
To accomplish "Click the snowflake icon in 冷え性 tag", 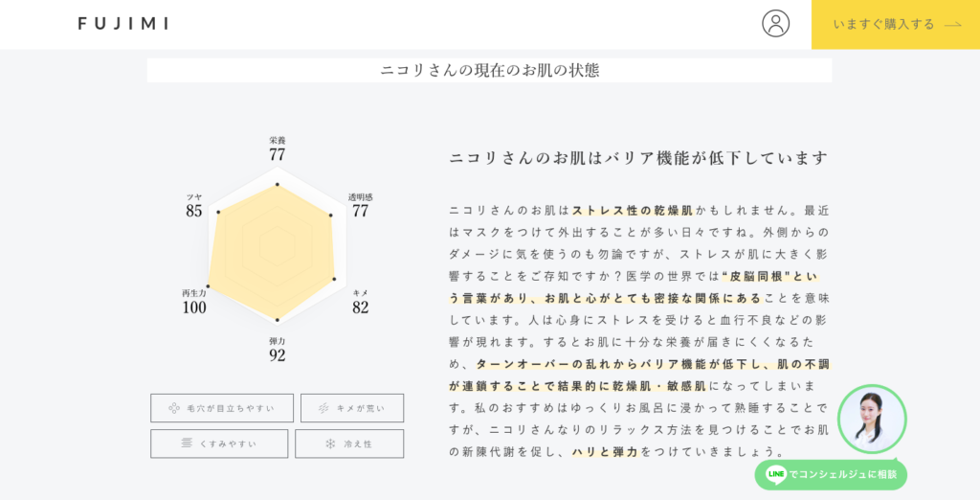I will (x=330, y=443).
